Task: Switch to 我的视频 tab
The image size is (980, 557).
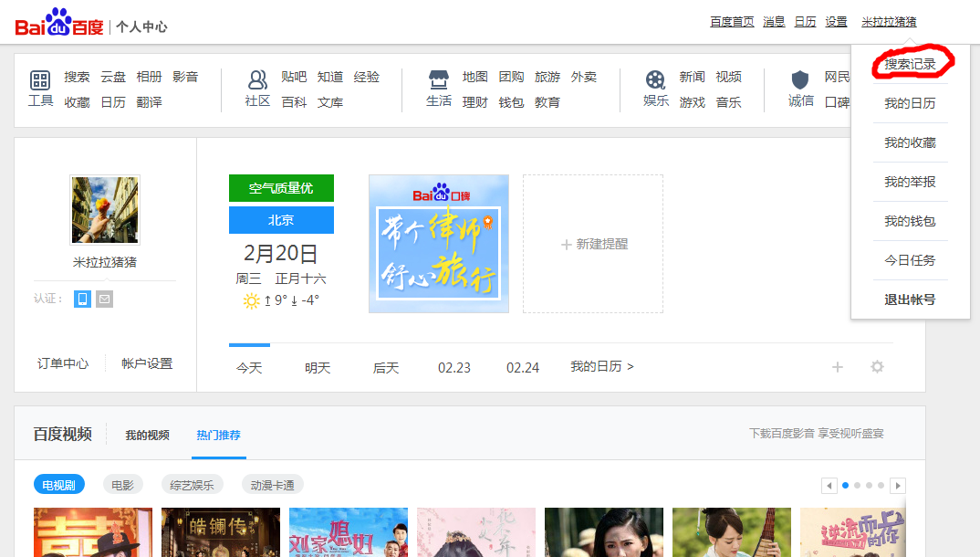Action: (x=148, y=435)
